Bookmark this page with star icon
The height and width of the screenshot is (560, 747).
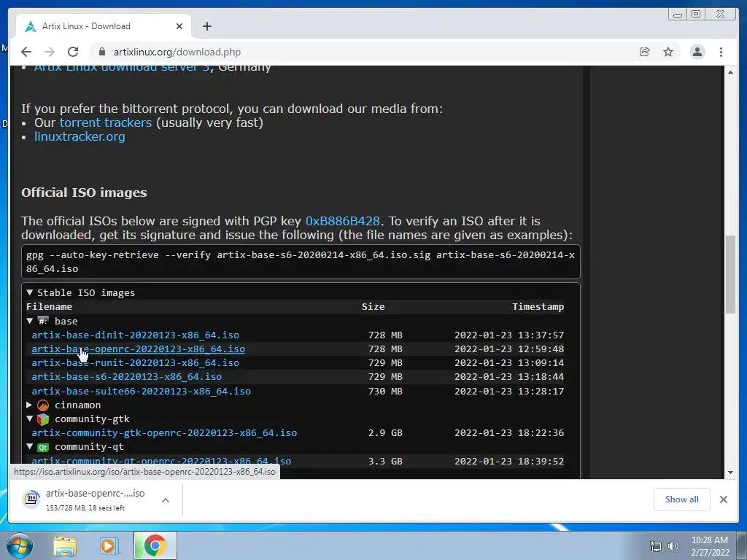click(668, 52)
